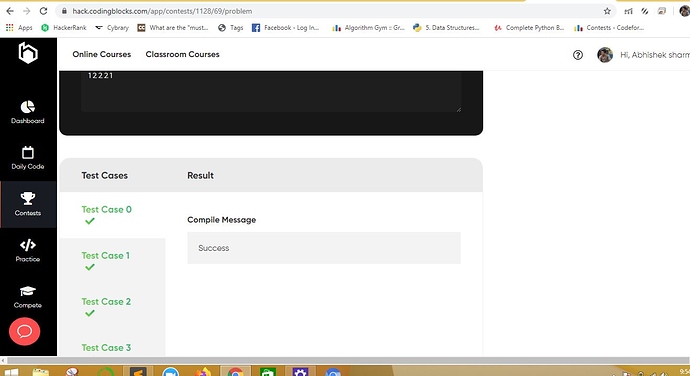Select Test Case 0 tab
690x376 pixels.
click(x=112, y=215)
